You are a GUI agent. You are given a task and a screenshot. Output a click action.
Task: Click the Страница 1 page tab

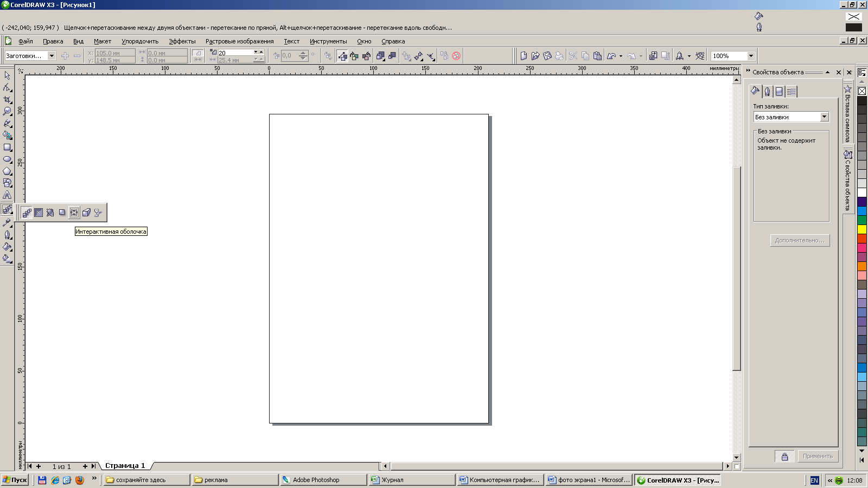(125, 466)
